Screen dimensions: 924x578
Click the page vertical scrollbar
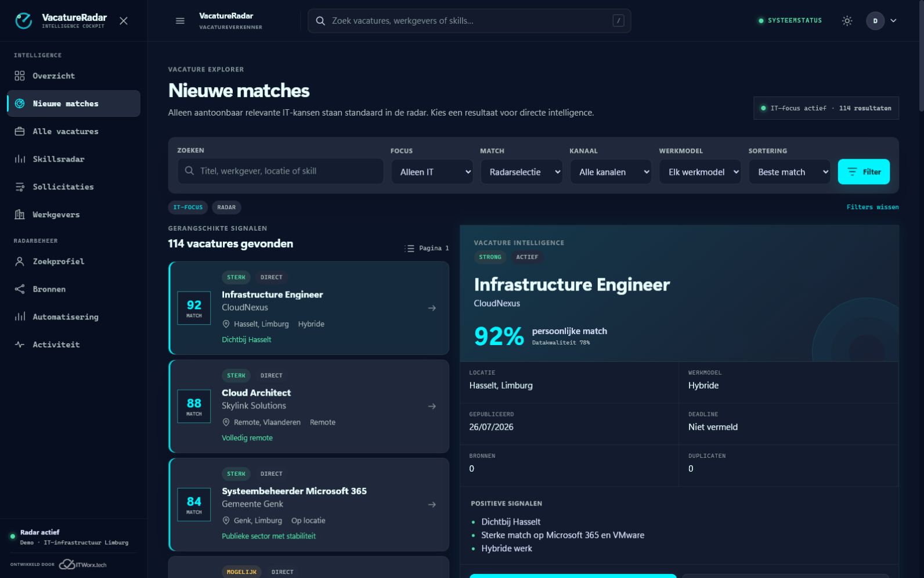coord(921,56)
